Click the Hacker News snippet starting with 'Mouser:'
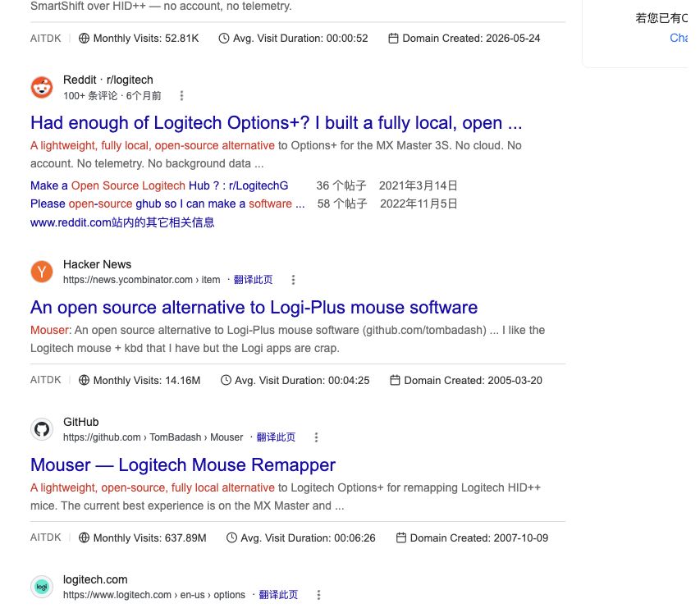Viewport: 700px width, 613px height. [x=287, y=339]
